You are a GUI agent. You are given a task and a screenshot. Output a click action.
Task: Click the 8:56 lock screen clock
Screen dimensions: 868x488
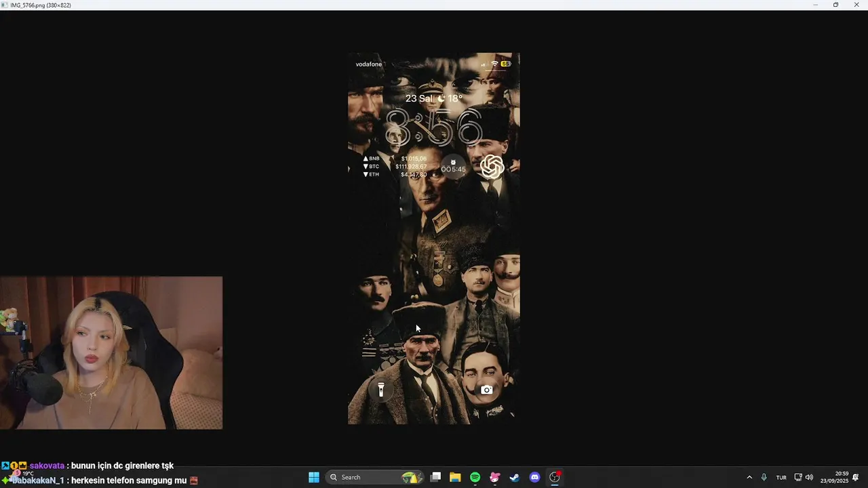pyautogui.click(x=434, y=127)
